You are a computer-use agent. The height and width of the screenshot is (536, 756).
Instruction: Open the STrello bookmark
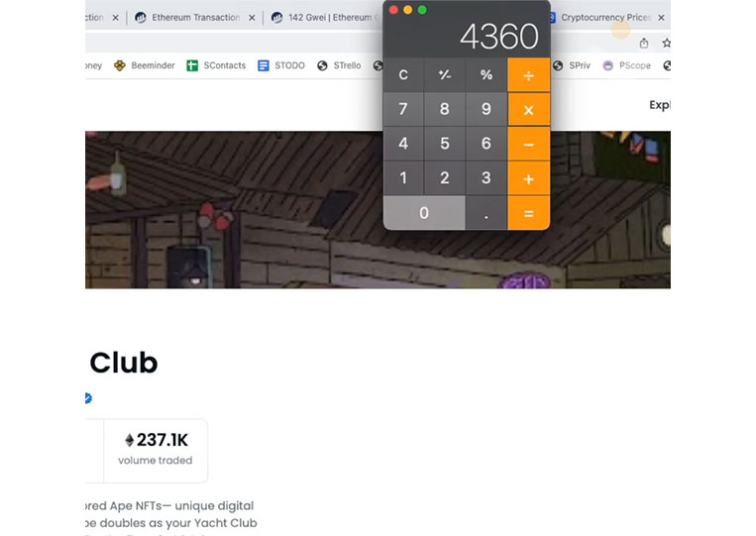pos(339,65)
